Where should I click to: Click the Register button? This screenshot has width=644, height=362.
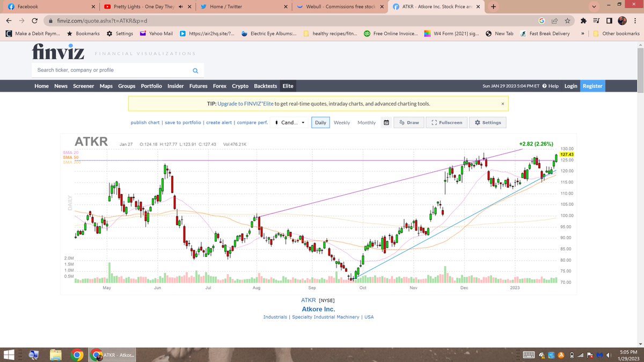592,86
